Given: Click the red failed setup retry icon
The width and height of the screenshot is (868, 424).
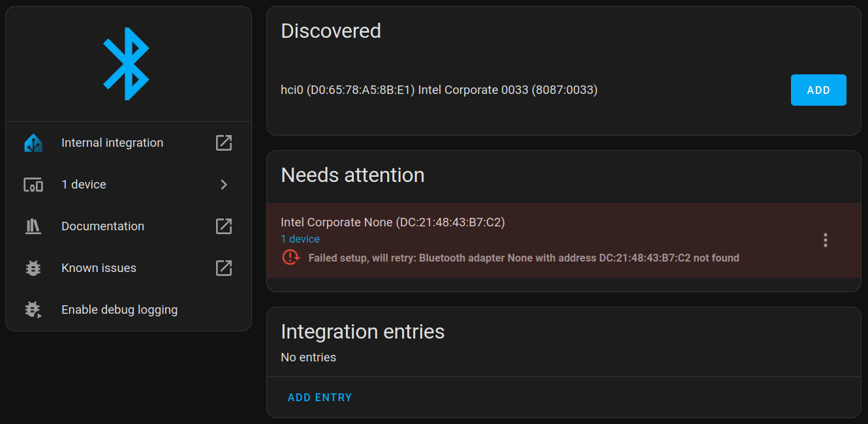Looking at the screenshot, I should point(290,258).
